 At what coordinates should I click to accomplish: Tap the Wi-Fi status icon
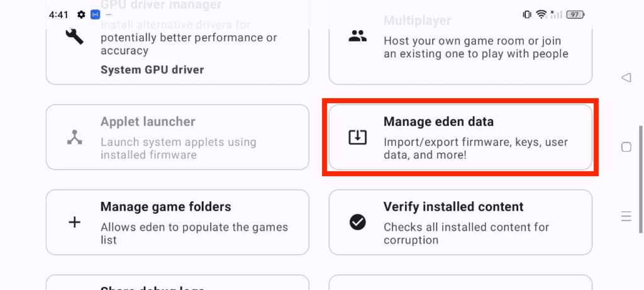541,15
